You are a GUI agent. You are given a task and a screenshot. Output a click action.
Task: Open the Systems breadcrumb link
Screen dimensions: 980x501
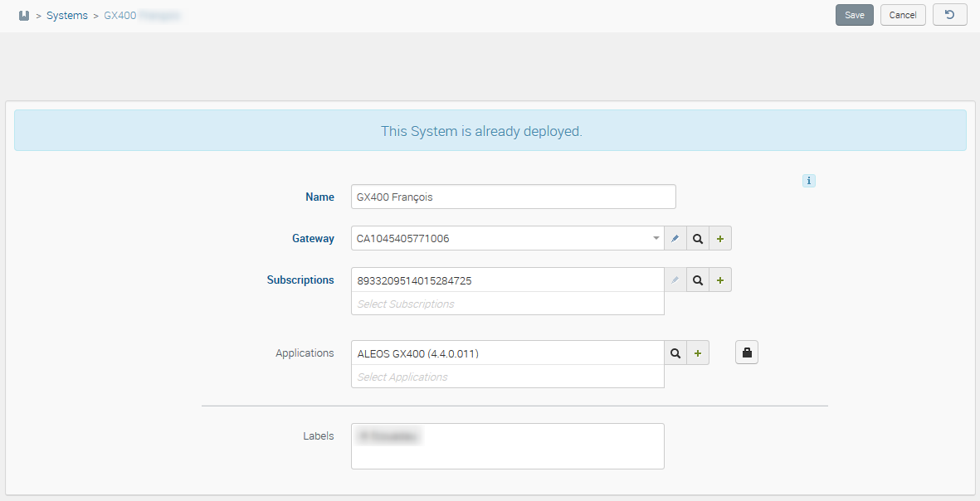(x=66, y=16)
